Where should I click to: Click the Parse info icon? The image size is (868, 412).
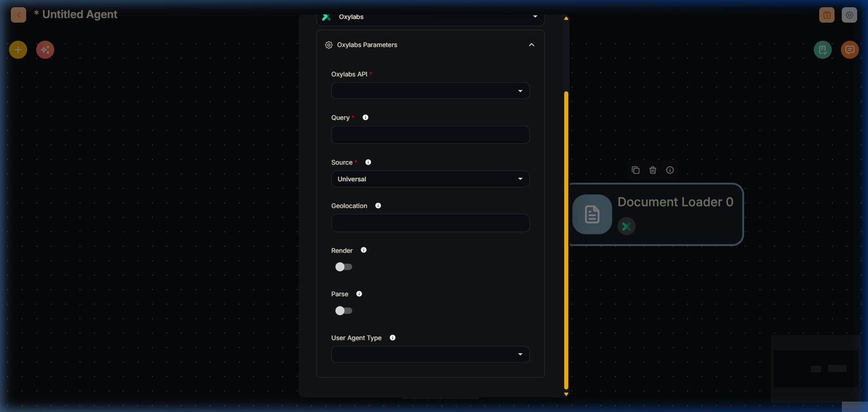359,294
